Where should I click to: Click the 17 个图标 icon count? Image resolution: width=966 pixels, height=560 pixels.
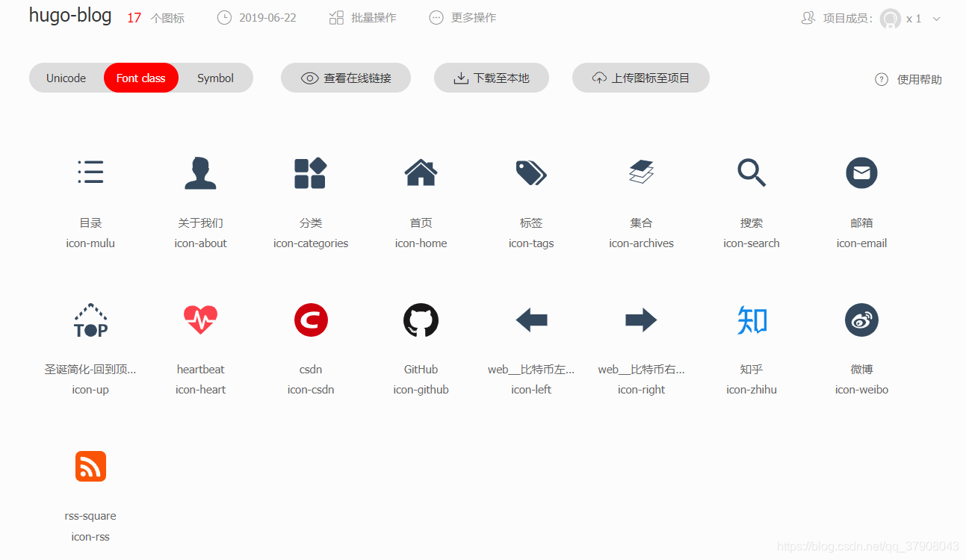155,18
